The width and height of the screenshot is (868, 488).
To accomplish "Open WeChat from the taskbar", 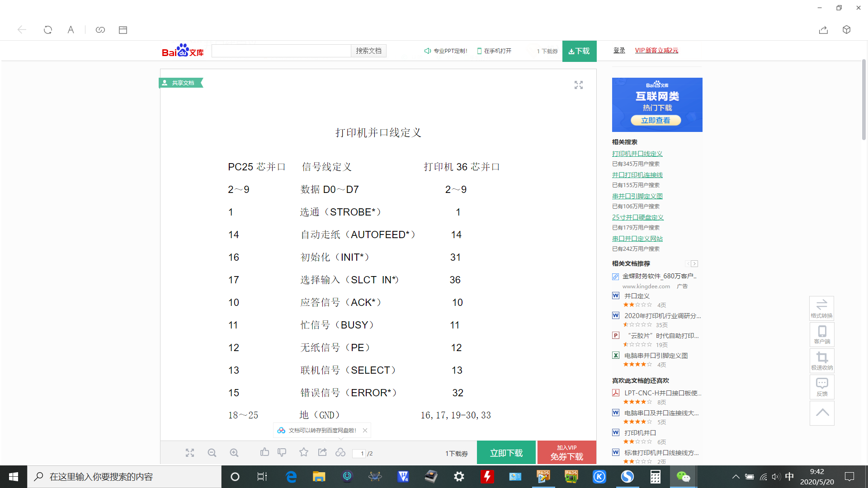I will 683,477.
